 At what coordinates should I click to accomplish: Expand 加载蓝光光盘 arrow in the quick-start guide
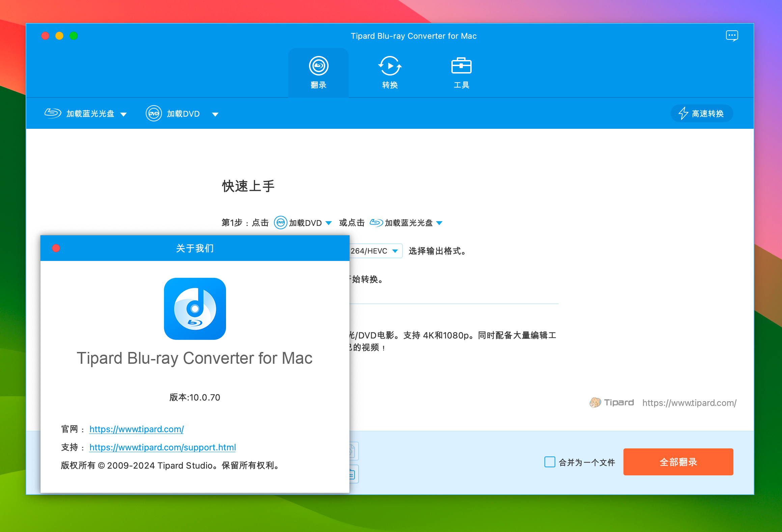(x=439, y=223)
